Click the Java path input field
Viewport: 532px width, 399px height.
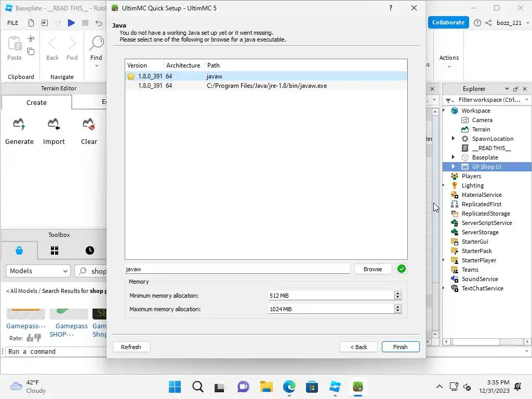click(x=237, y=269)
